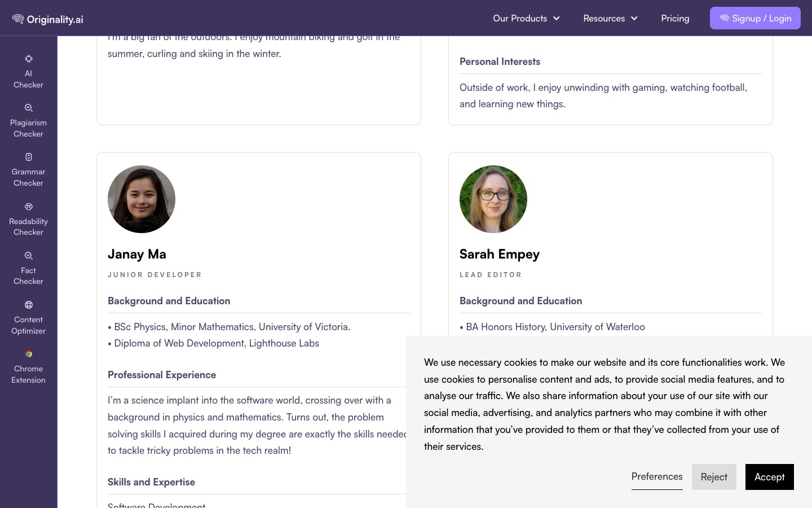Click Sarah Empey's profile photo
Viewport: 812px width, 508px height.
[493, 199]
